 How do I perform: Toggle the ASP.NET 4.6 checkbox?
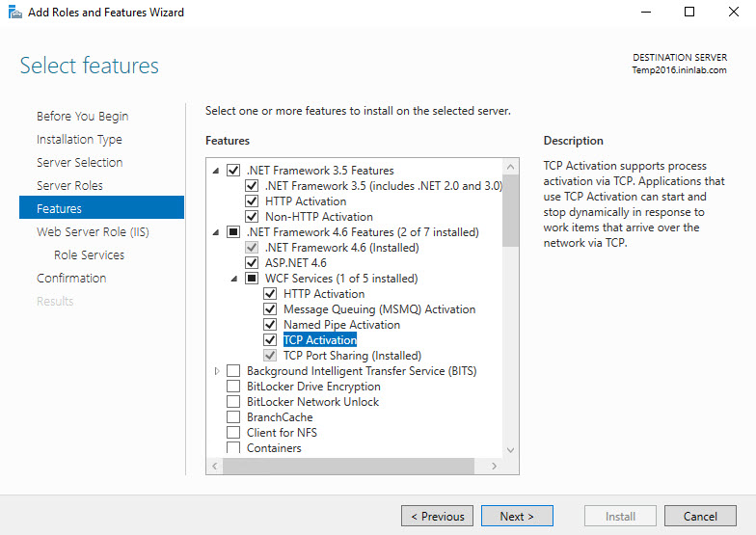[253, 263]
